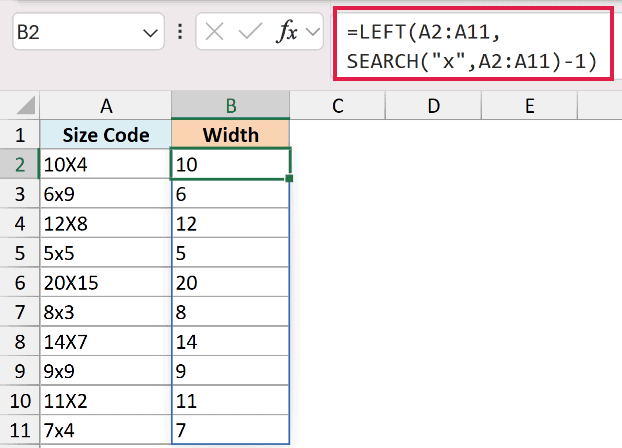Open the formula bar options dots

180,32
